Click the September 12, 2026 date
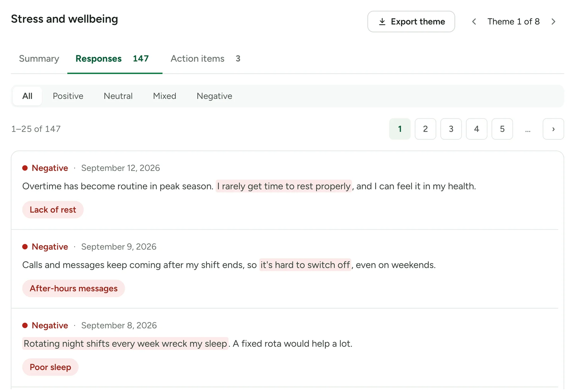This screenshot has width=575, height=392. coord(120,168)
